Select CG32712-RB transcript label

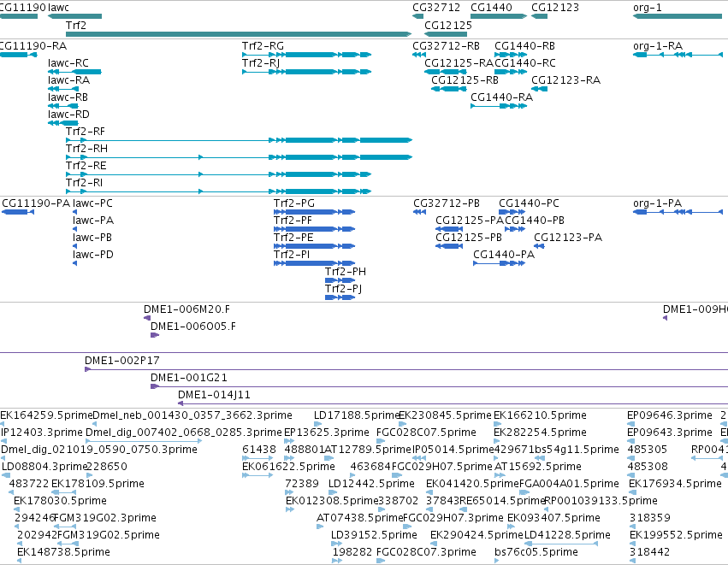pos(447,46)
